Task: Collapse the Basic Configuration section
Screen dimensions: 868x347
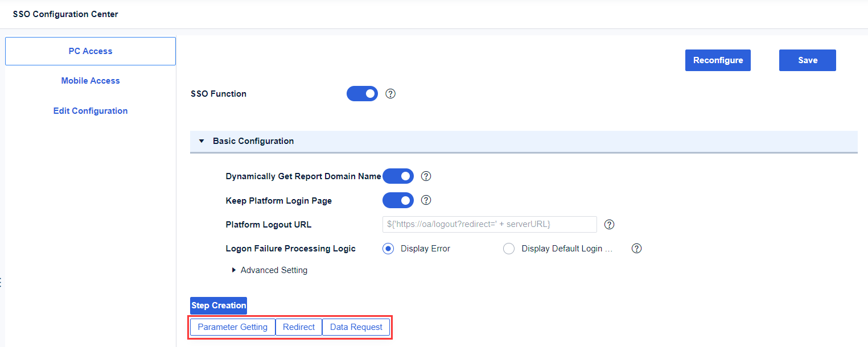Action: pyautogui.click(x=201, y=141)
